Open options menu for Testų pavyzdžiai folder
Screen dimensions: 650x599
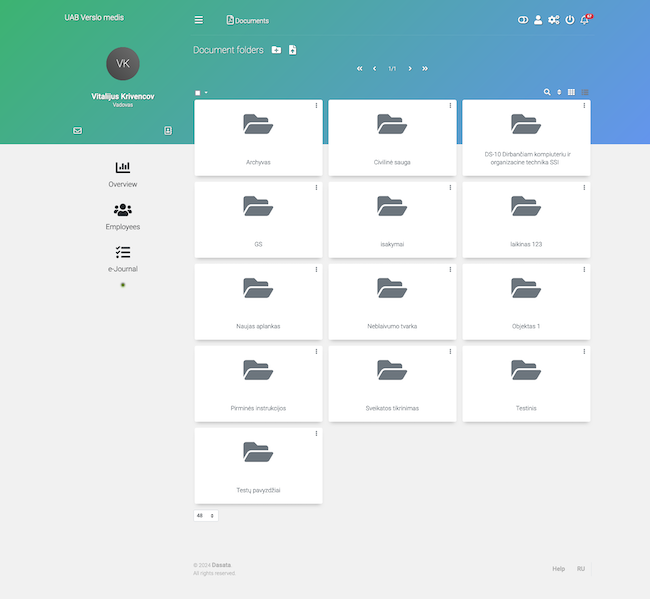click(316, 434)
